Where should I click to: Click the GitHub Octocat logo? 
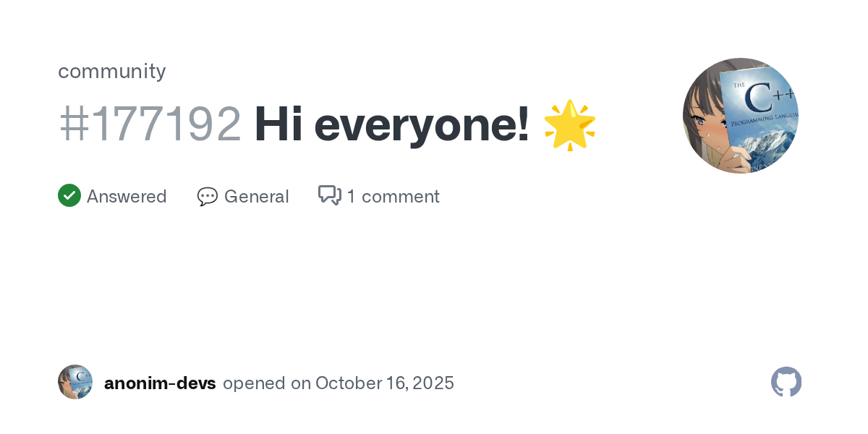(x=786, y=383)
